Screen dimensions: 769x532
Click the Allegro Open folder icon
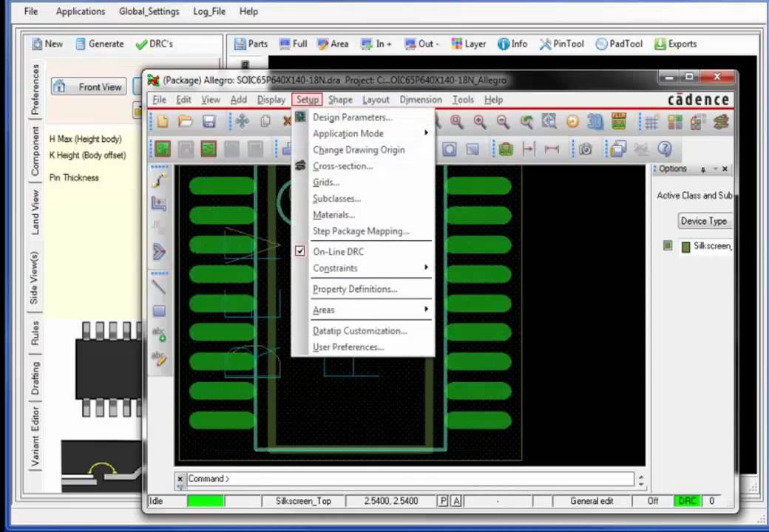[186, 121]
